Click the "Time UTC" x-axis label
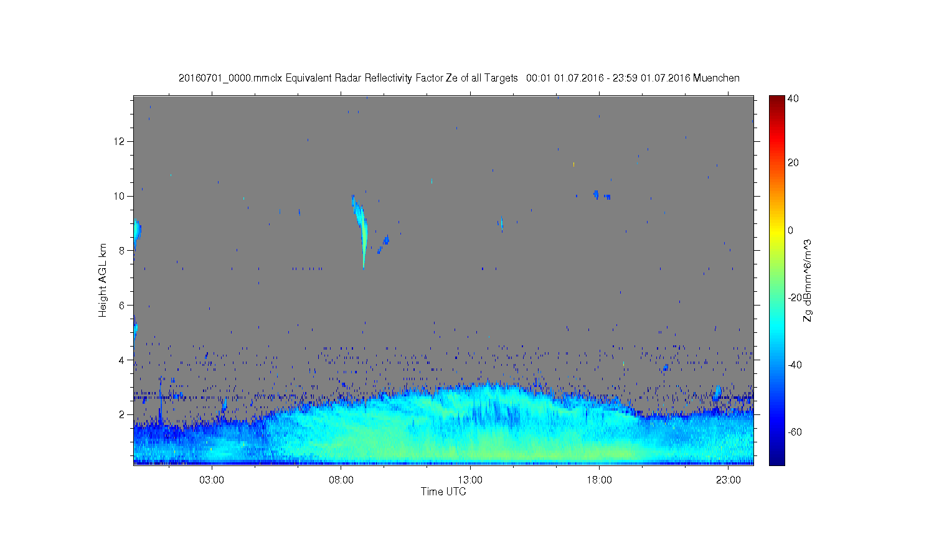The image size is (934, 560). 443,492
